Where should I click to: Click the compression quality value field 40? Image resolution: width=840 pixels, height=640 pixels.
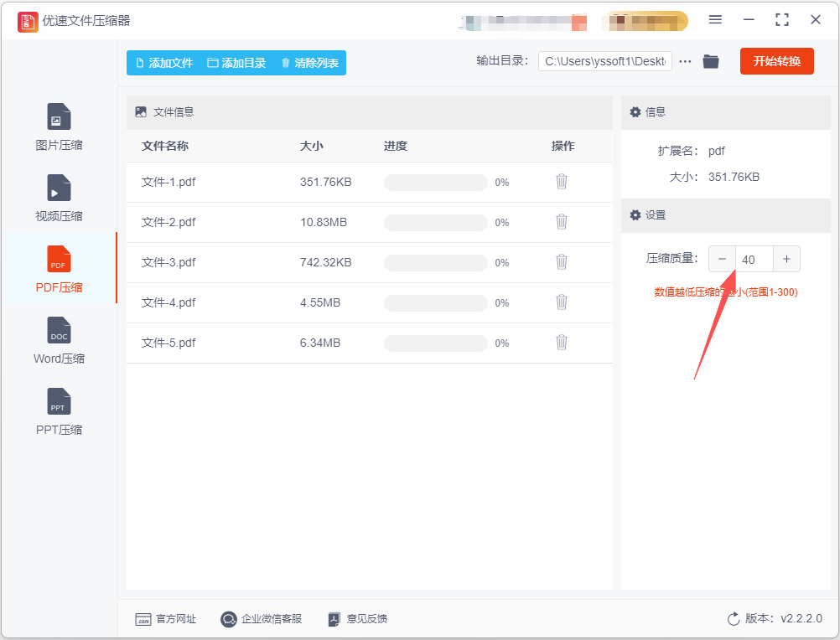tap(754, 260)
